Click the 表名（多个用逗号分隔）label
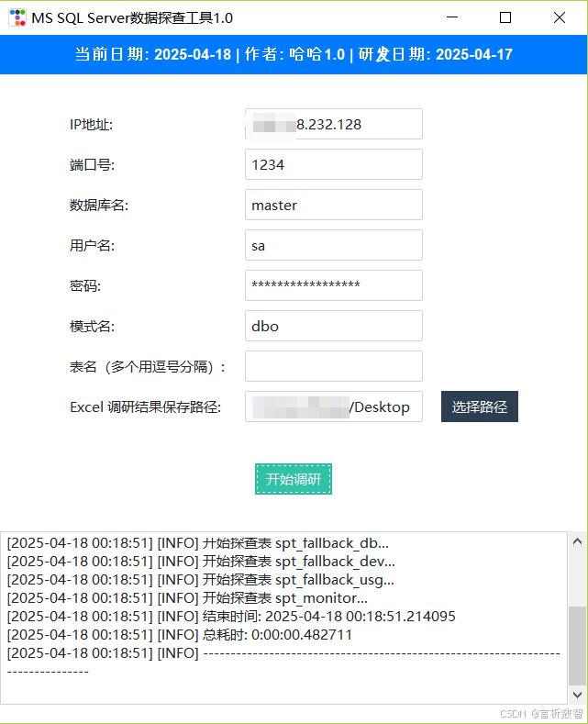The width and height of the screenshot is (588, 724). (x=148, y=367)
